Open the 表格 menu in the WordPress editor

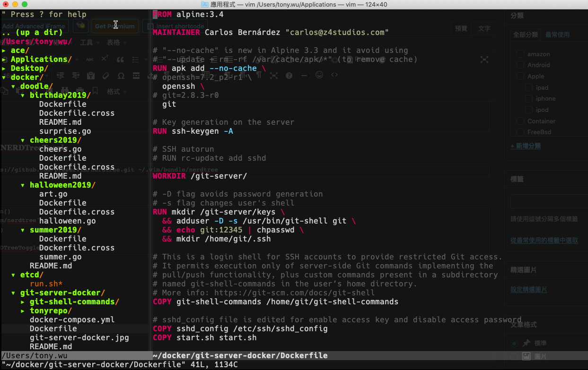[x=116, y=43]
